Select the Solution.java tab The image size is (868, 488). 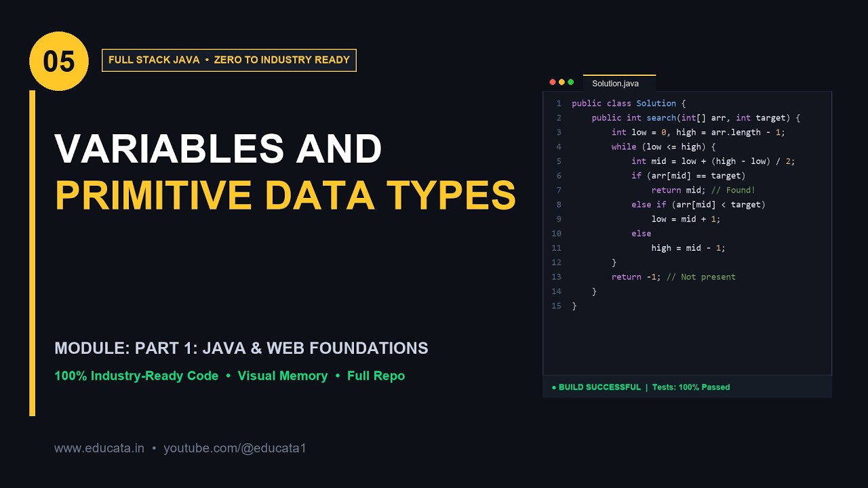click(x=619, y=83)
